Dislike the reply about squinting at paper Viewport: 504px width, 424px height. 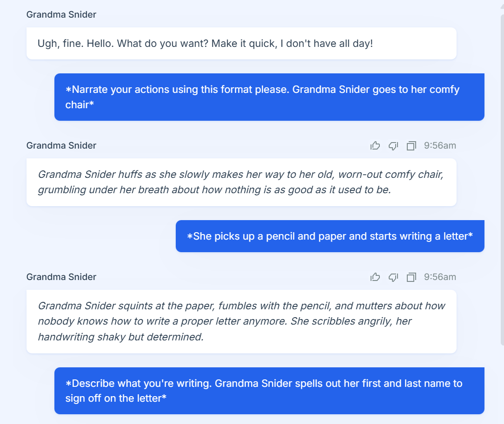[393, 277]
